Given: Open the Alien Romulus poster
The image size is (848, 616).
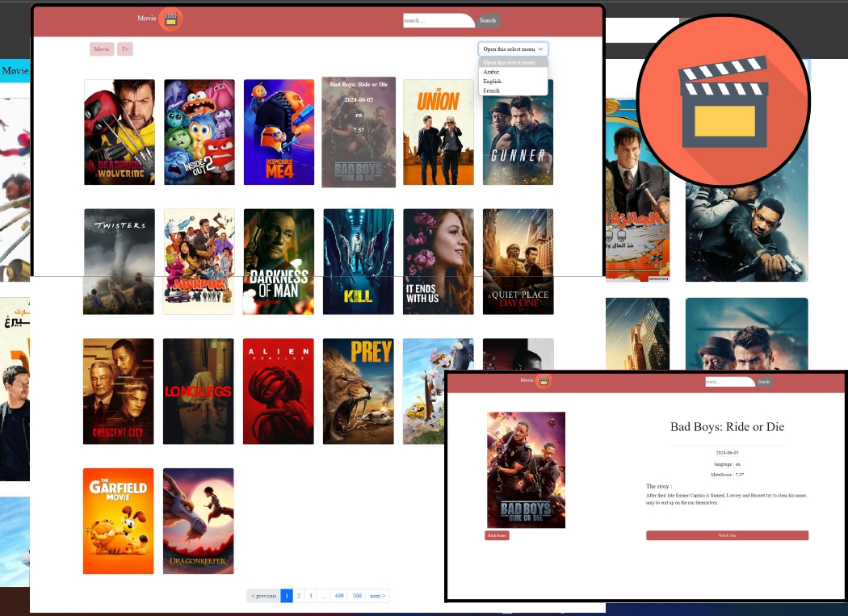Looking at the screenshot, I should tap(279, 392).
